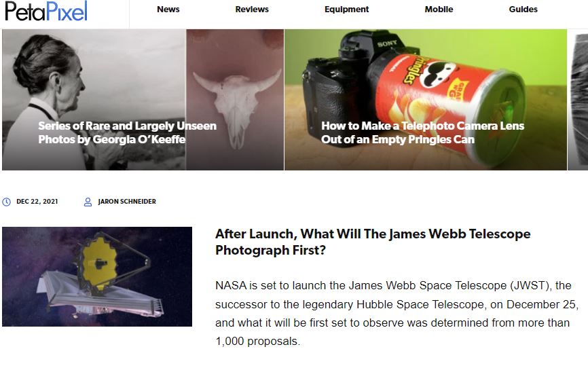Select the Mobile navigation item
Image resolution: width=588 pixels, height=366 pixels.
click(439, 10)
